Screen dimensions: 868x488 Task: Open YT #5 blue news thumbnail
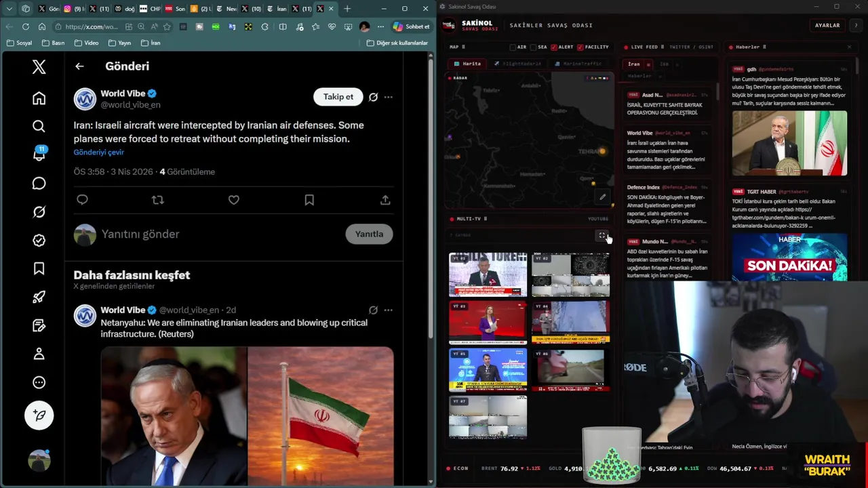coord(488,370)
